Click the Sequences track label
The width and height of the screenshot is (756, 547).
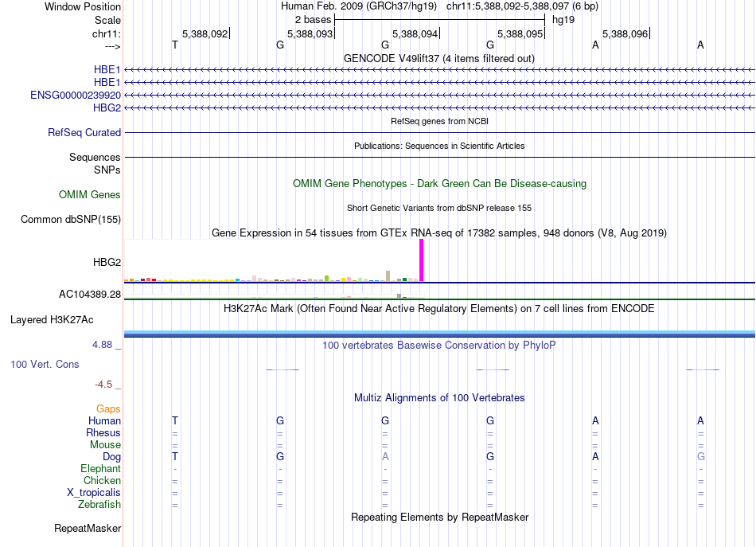pos(95,157)
